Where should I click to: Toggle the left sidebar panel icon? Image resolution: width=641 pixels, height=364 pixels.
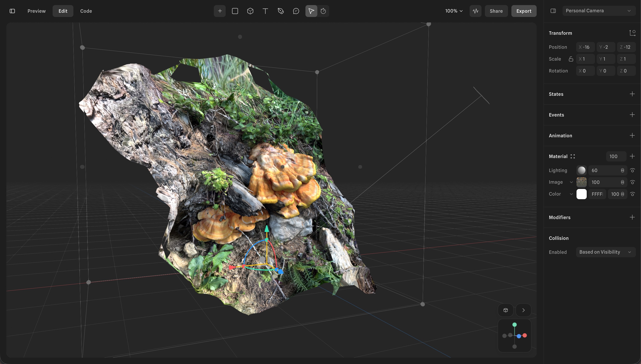click(x=12, y=11)
